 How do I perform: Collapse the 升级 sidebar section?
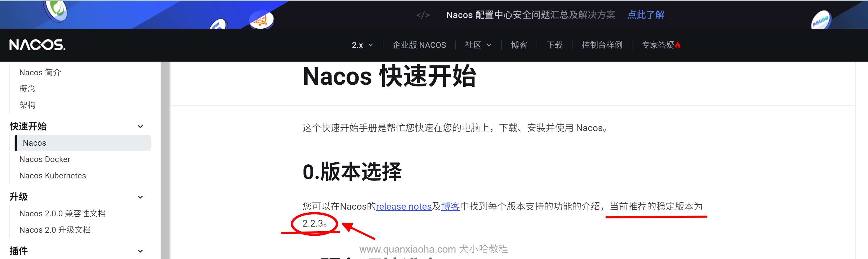[140, 197]
